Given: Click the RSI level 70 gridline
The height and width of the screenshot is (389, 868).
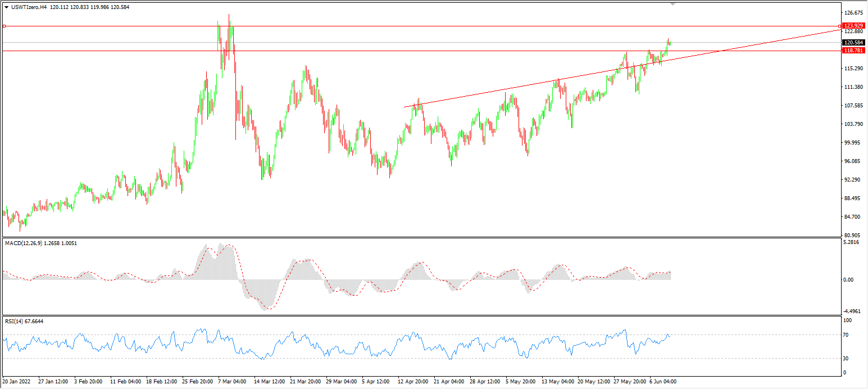Looking at the screenshot, I should point(393,336).
